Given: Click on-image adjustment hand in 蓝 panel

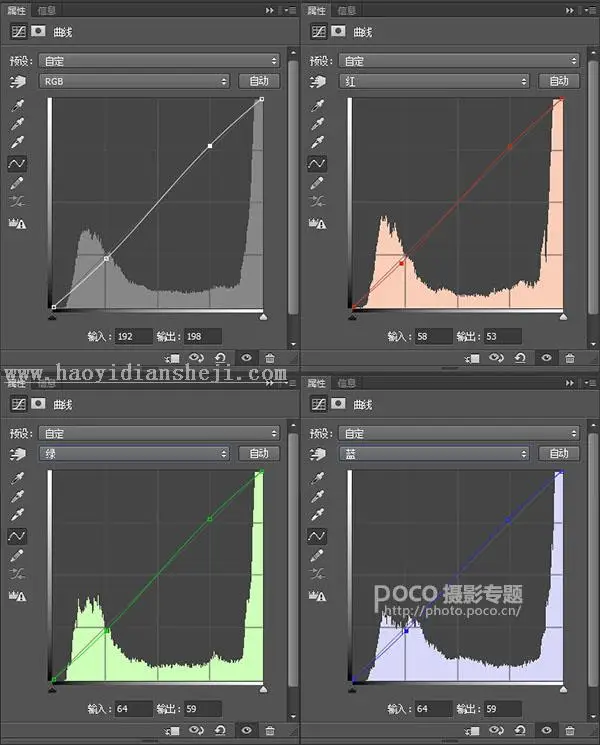Looking at the screenshot, I should (x=317, y=454).
